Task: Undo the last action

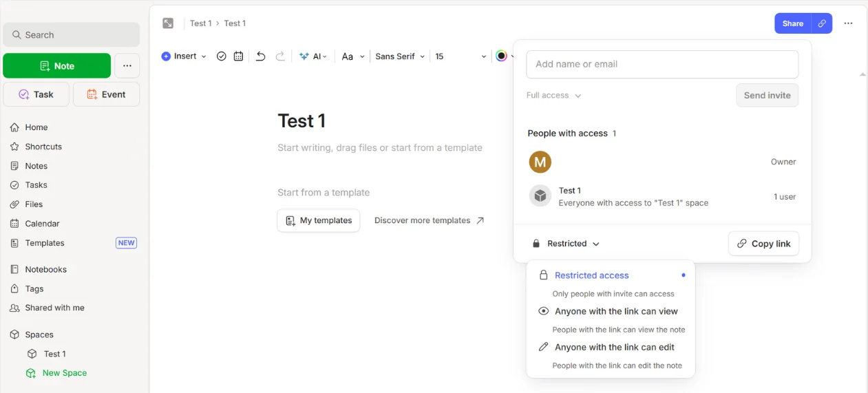Action: tap(260, 56)
